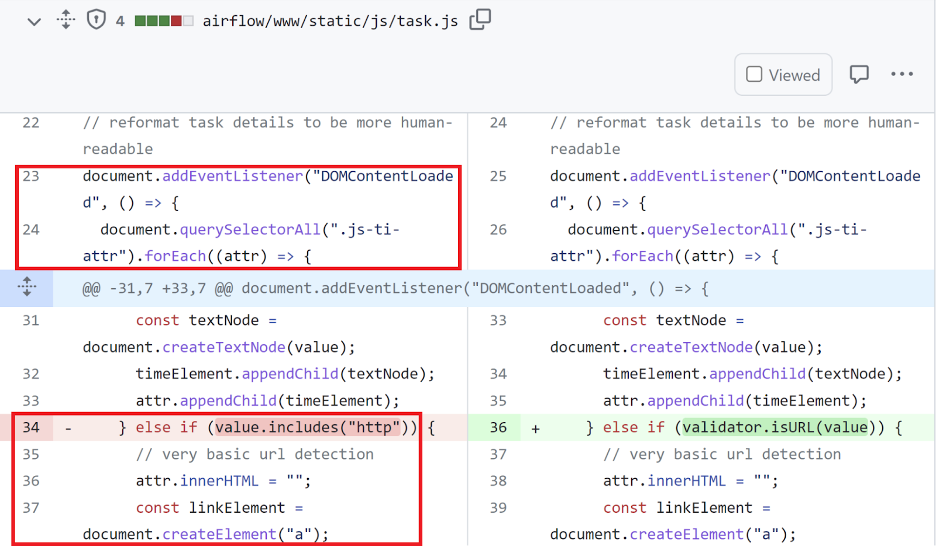Click attr.appendChild(timeElement) on right line 35
This screenshot has height=546, width=936.
click(x=735, y=401)
